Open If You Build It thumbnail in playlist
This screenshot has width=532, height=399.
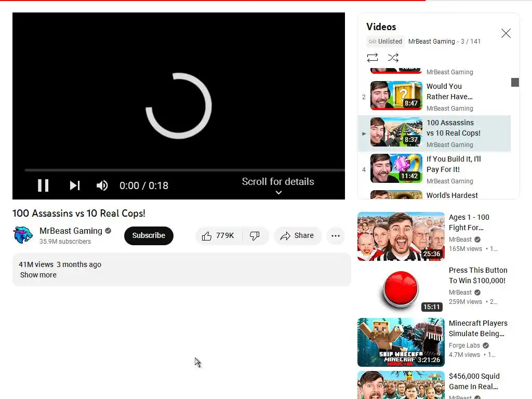pos(396,168)
